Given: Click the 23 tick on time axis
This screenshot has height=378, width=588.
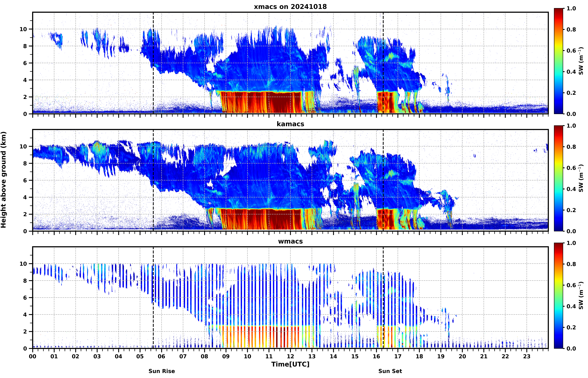Looking at the screenshot, I should point(527,356).
